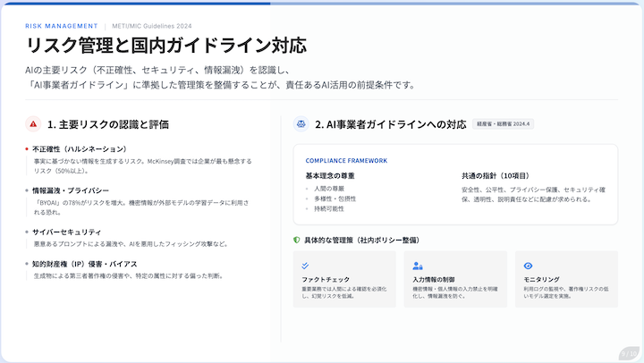
Task: Click the 第三者著作権 description text
Action: [x=129, y=276]
